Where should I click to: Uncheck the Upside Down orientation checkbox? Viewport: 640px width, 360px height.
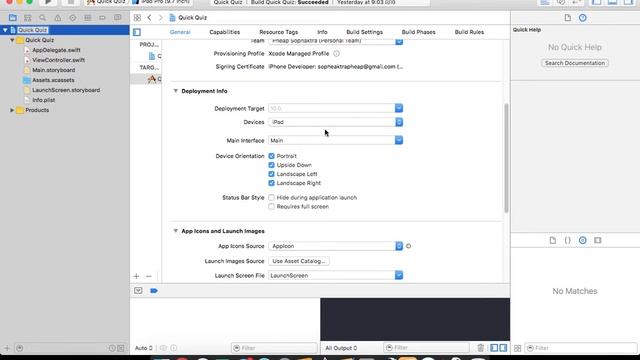tap(271, 165)
